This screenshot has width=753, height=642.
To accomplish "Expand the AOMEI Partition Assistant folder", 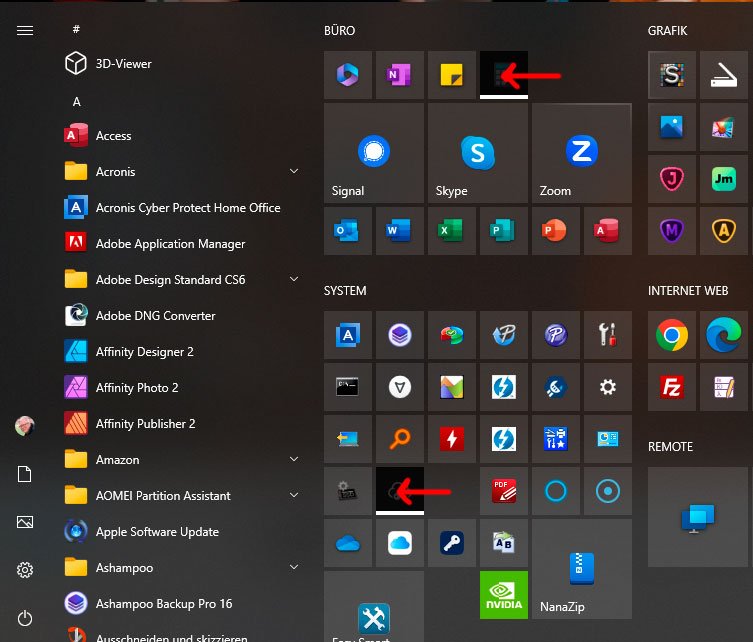I will tap(294, 496).
